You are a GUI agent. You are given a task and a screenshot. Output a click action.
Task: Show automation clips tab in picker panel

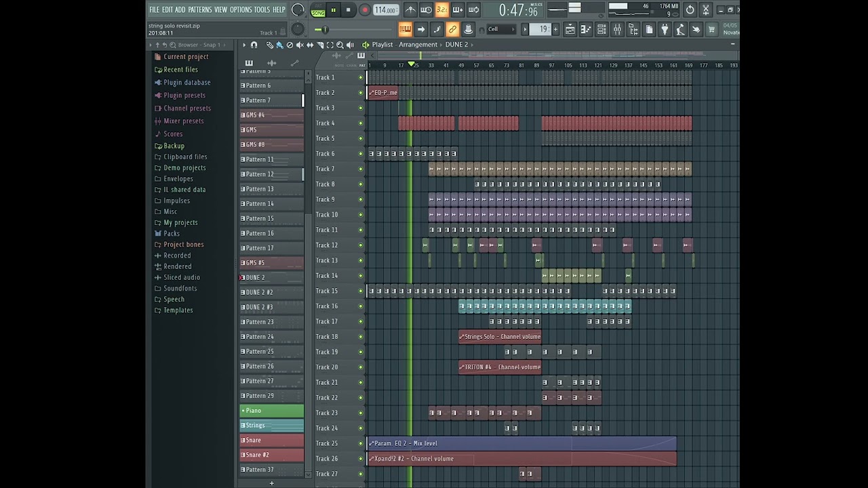coord(294,63)
